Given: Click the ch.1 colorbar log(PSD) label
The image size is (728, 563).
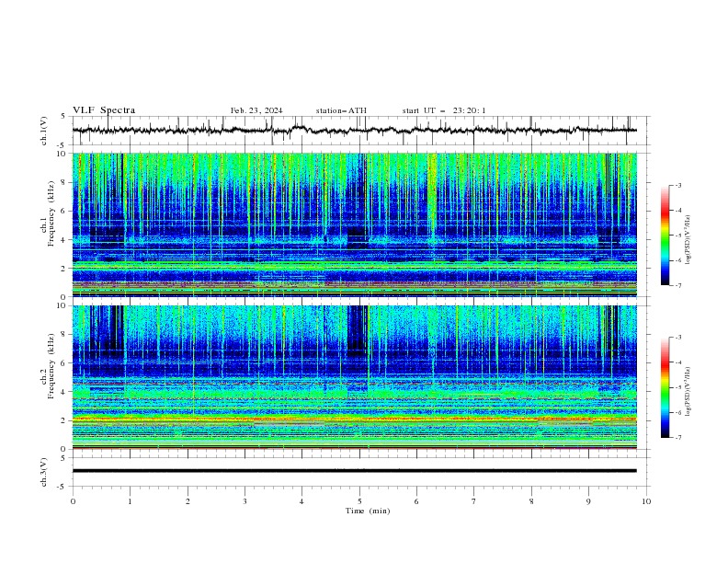Looking at the screenshot, I should click(688, 240).
